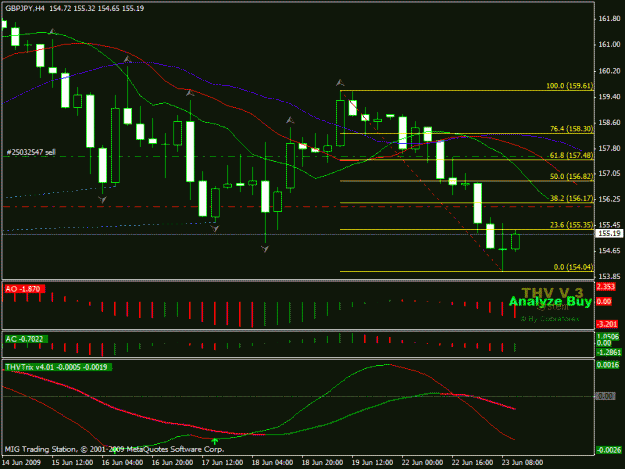Select the 23.6 (155.35) Fibonacci level label

pos(572,225)
